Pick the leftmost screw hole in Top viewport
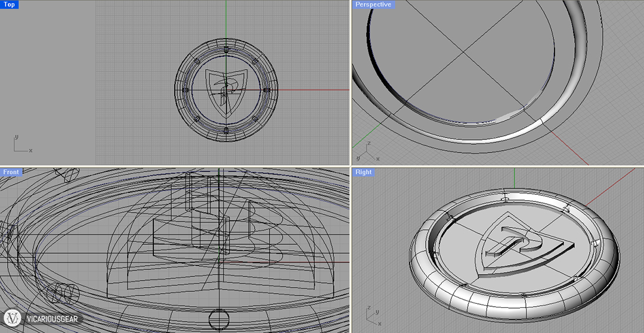Screen dimensions: 644x333 pos(185,90)
